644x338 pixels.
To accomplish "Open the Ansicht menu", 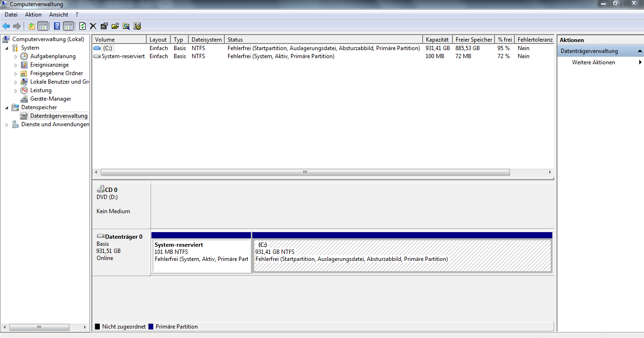I will tap(59, 15).
